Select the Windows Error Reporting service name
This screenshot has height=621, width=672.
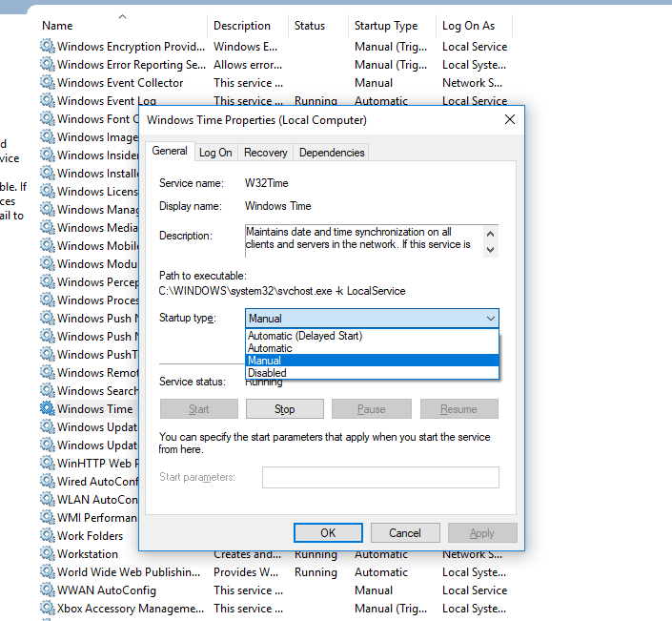(132, 65)
